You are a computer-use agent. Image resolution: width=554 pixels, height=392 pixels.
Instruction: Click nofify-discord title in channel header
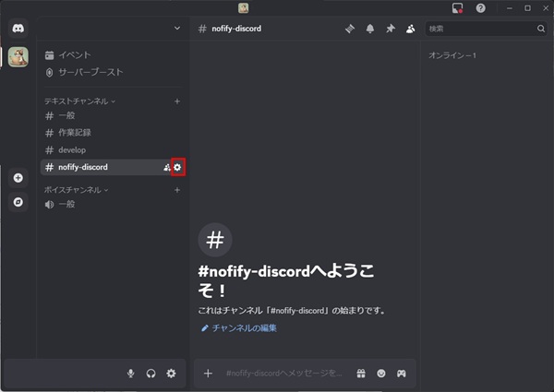(x=236, y=29)
